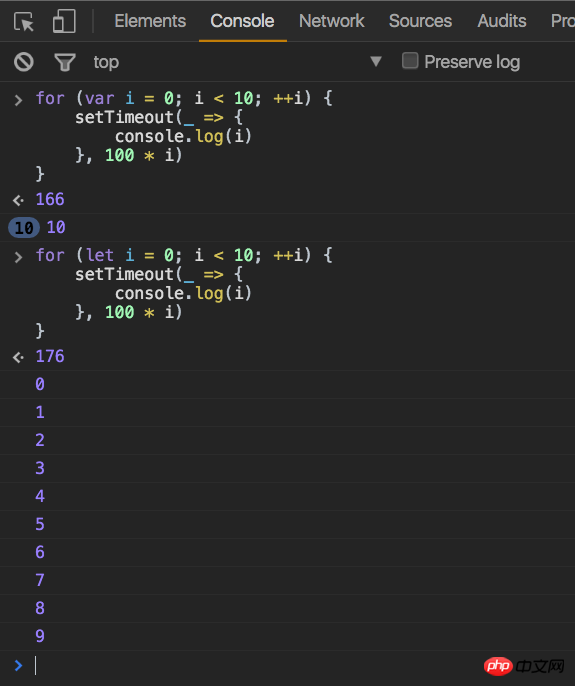Click the php 中文网 logo
575x686 pixels.
[x=524, y=666]
